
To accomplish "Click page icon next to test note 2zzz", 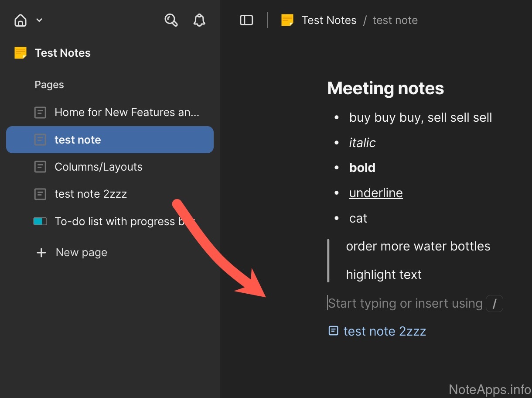I will click(x=40, y=194).
